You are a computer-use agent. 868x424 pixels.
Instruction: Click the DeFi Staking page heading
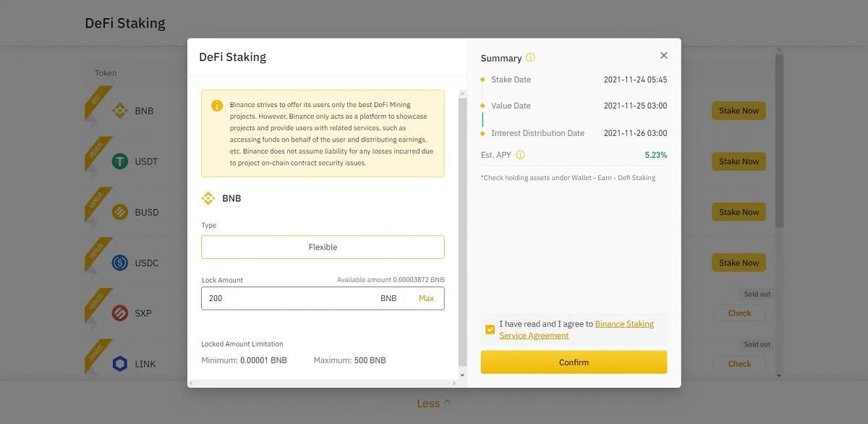pos(125,23)
